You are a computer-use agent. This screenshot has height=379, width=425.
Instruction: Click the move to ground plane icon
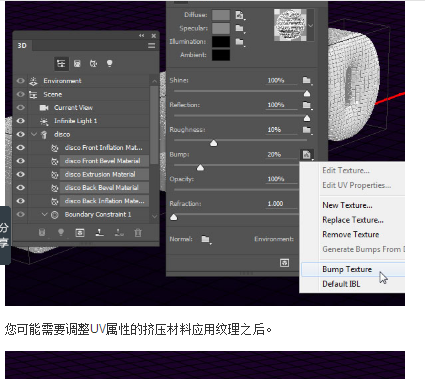[x=99, y=232]
